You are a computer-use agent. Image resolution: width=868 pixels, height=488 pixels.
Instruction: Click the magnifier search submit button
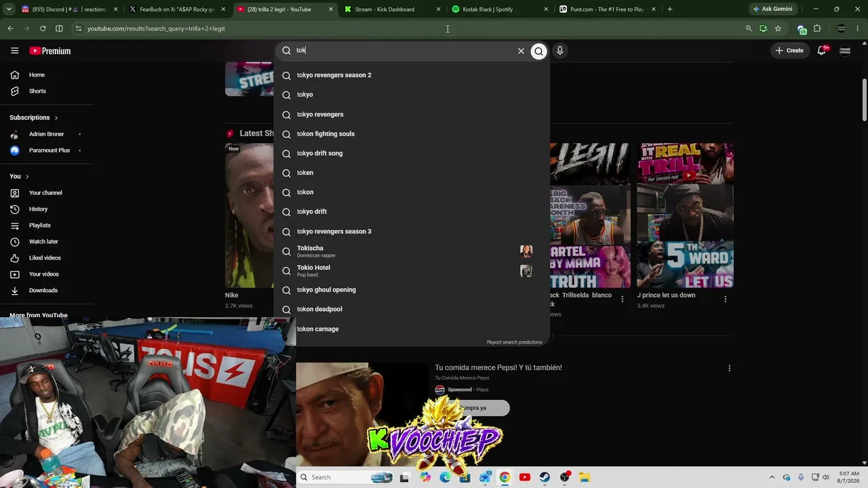538,51
